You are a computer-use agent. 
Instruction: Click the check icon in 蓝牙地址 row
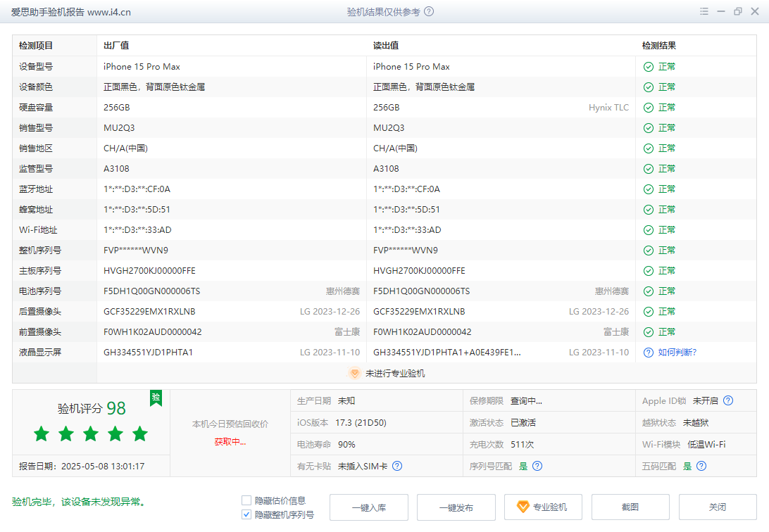point(649,189)
